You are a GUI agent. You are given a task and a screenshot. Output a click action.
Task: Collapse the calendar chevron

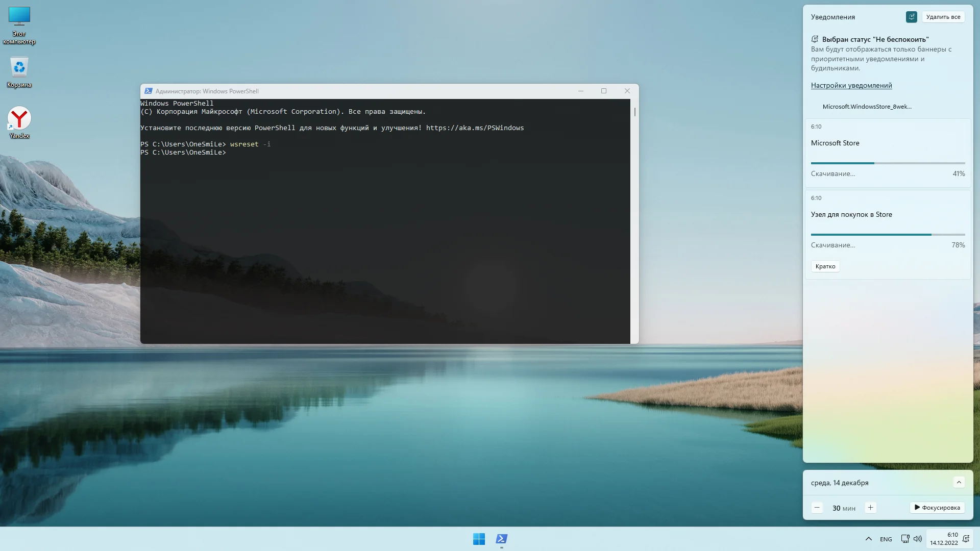[959, 482]
